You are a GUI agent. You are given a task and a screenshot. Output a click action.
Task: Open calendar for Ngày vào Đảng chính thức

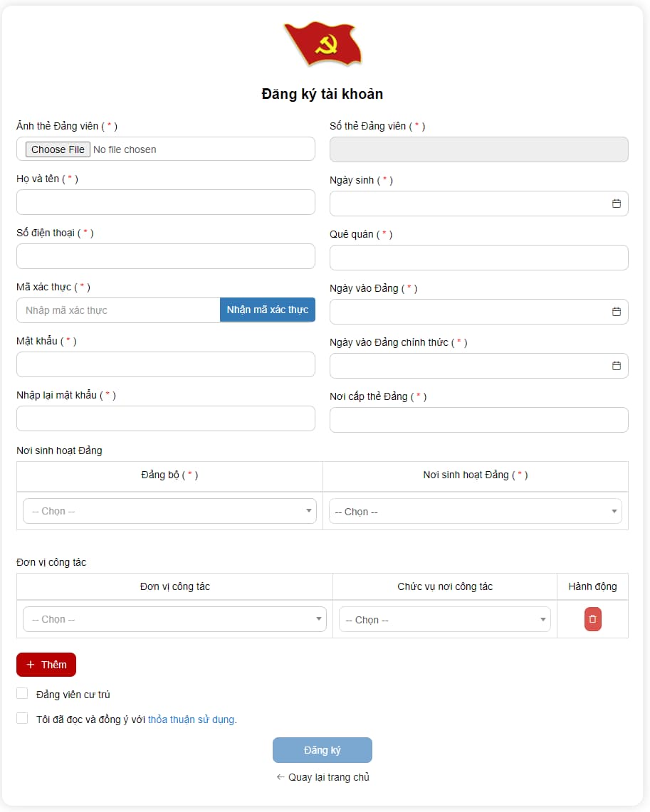pyautogui.click(x=616, y=366)
